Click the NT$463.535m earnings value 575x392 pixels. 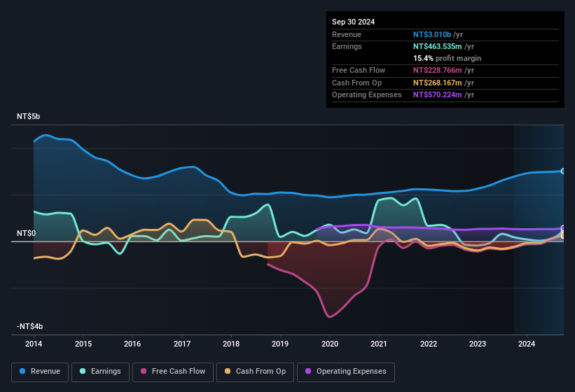tap(438, 46)
